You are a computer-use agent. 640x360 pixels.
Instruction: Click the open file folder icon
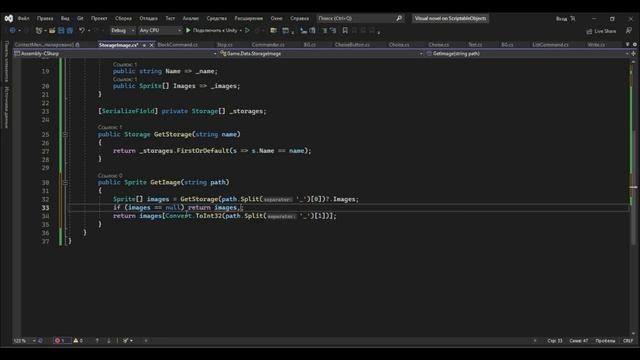pos(52,30)
